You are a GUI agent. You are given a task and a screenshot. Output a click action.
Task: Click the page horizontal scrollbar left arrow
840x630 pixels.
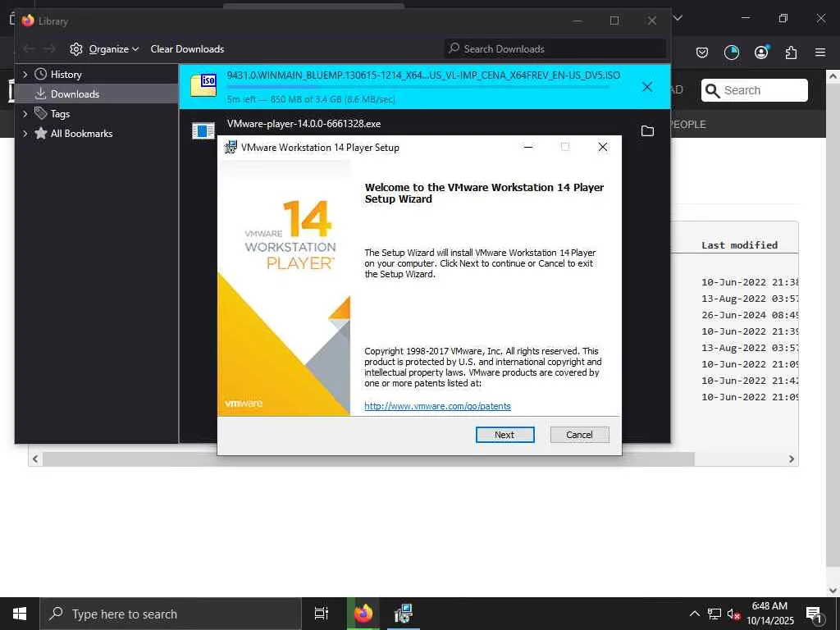point(35,459)
